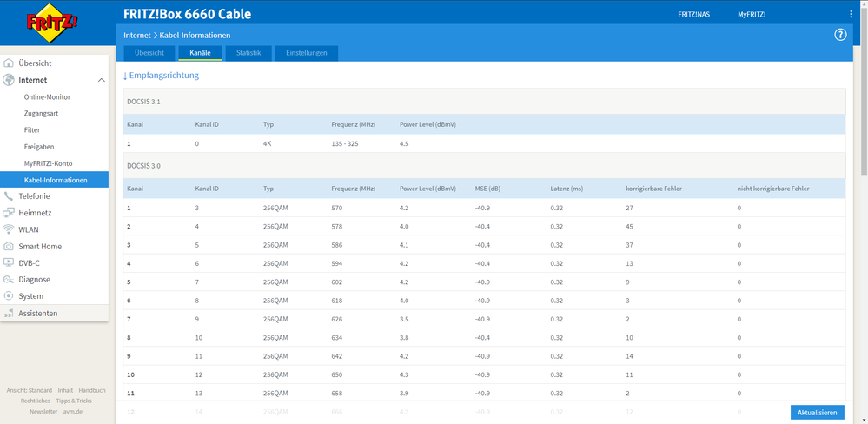Click the Telefonie phone icon
Viewport: 868px width, 424px height.
click(x=10, y=196)
